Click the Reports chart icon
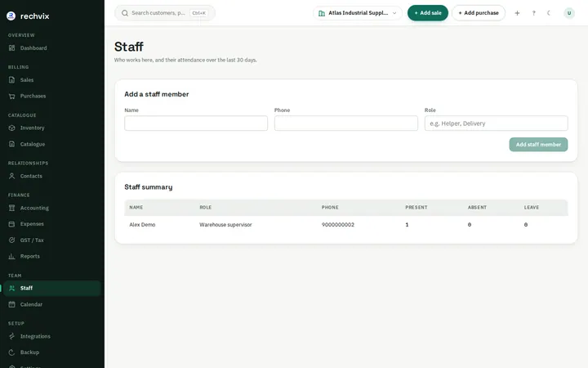This screenshot has height=368, width=588. coord(12,257)
